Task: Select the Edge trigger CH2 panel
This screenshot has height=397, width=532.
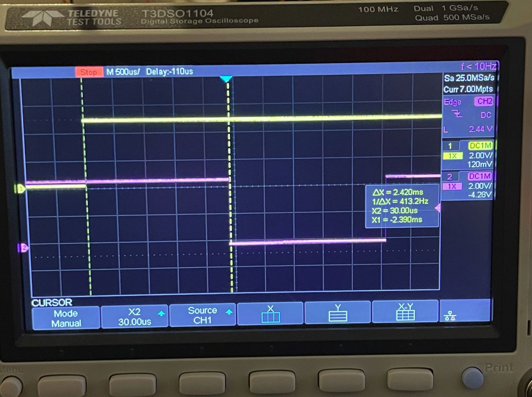Action: (x=468, y=102)
